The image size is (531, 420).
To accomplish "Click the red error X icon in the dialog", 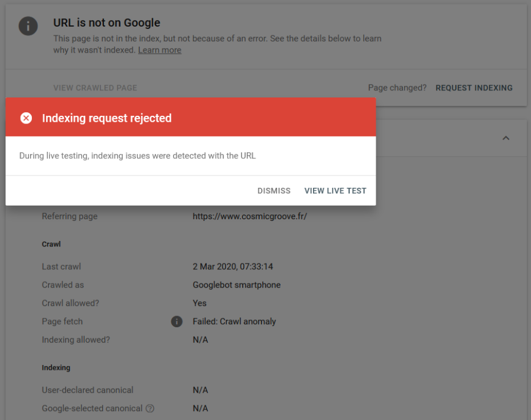I will pos(26,118).
